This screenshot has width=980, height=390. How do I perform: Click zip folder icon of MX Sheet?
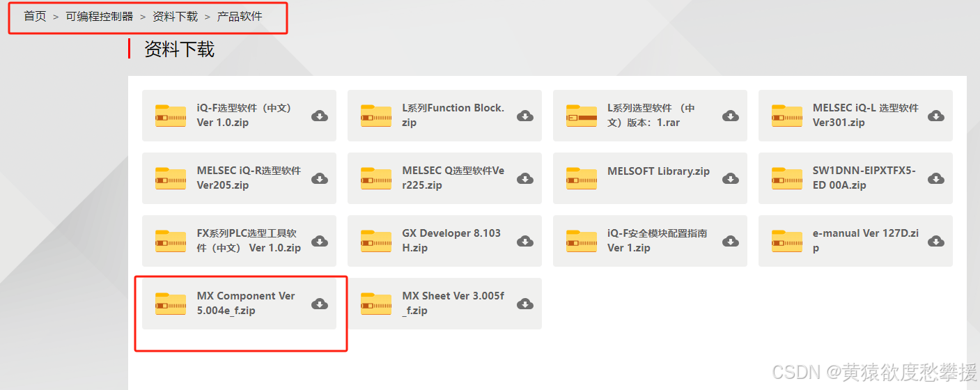coord(376,304)
